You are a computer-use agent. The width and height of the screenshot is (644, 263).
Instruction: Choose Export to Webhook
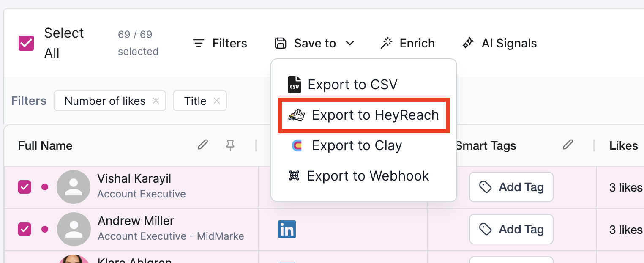[367, 176]
